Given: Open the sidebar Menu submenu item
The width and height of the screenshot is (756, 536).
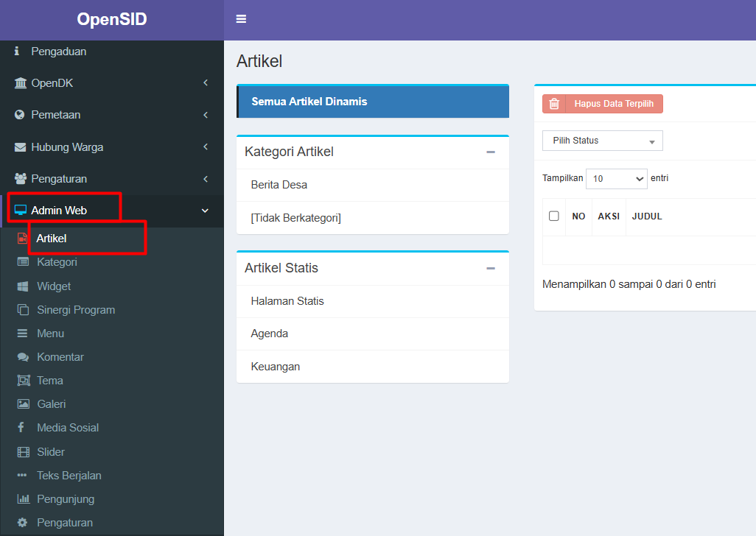Looking at the screenshot, I should (51, 334).
